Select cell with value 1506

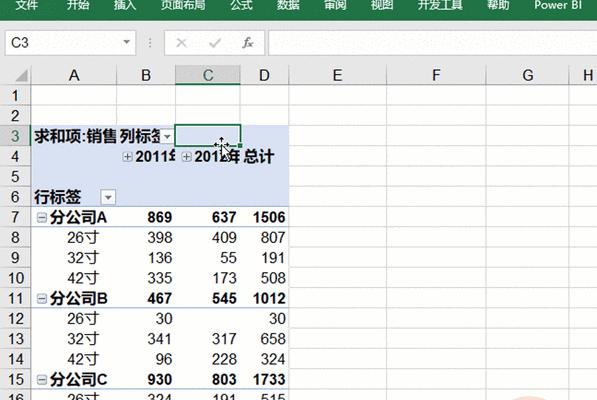(x=264, y=217)
